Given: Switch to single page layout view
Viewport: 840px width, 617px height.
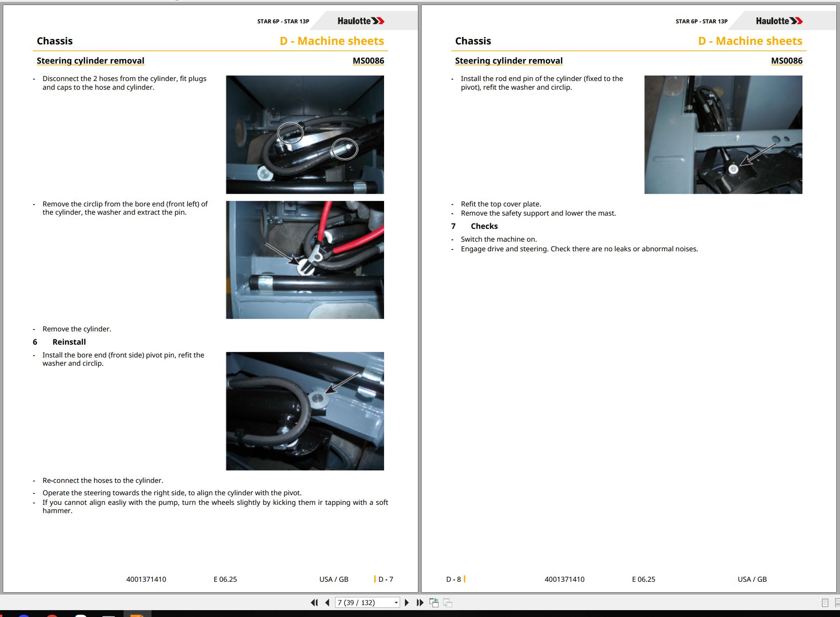Looking at the screenshot, I should pyautogui.click(x=825, y=603).
